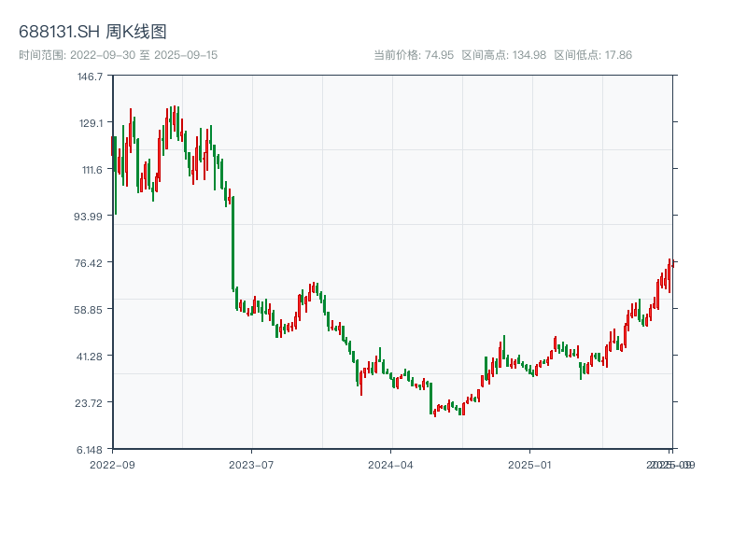Click the 129.1 y-axis price label

pos(90,122)
